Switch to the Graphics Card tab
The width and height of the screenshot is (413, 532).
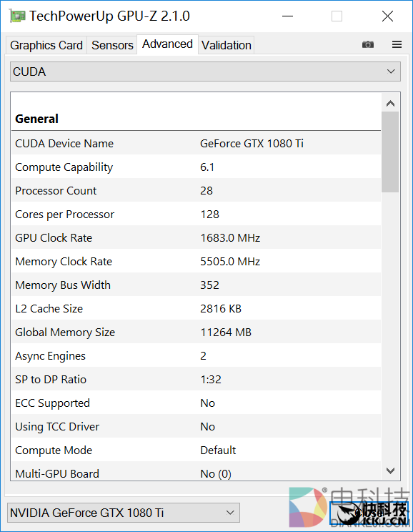click(46, 45)
